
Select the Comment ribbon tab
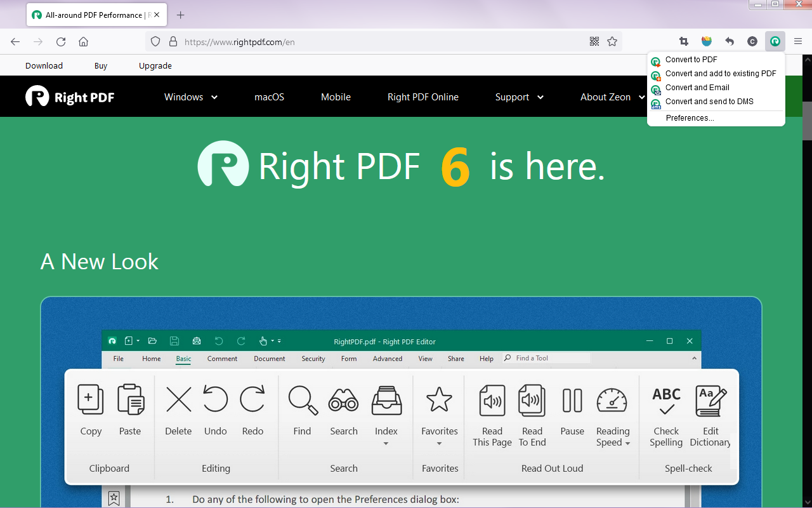(x=222, y=359)
